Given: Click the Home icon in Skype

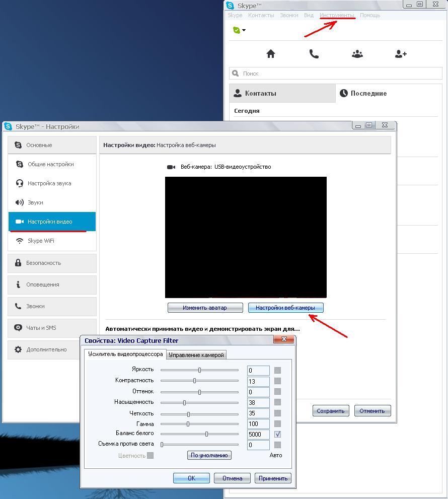Looking at the screenshot, I should (x=271, y=54).
